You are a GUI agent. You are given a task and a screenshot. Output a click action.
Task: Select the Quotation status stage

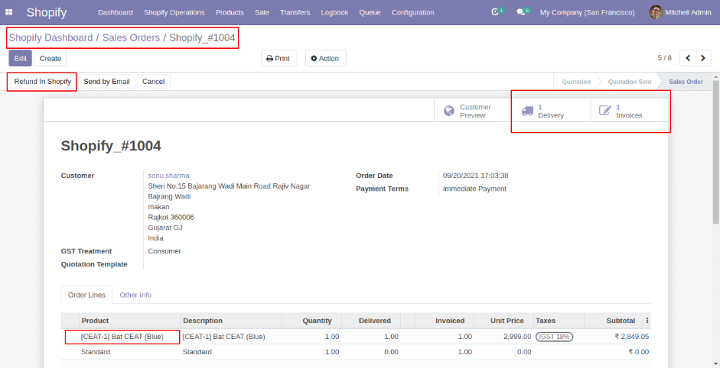click(576, 81)
